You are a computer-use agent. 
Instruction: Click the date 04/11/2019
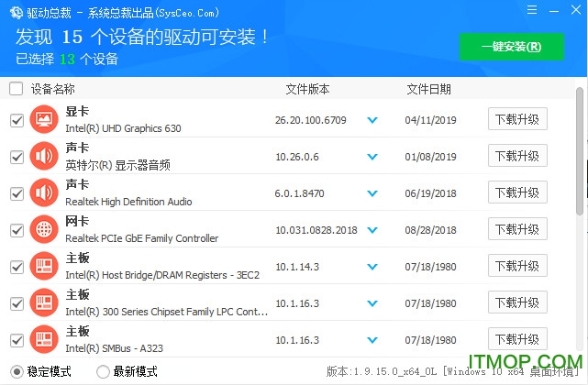(x=430, y=120)
